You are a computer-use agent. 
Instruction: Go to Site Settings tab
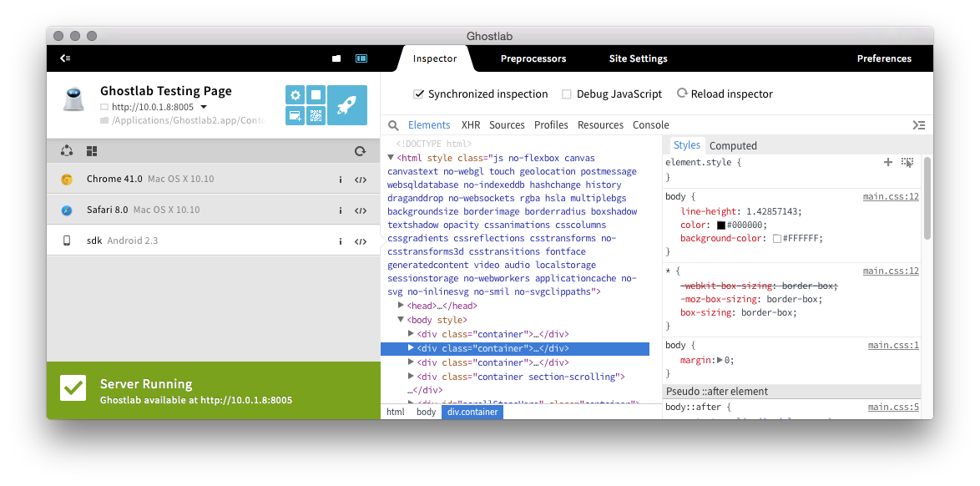[x=638, y=58]
